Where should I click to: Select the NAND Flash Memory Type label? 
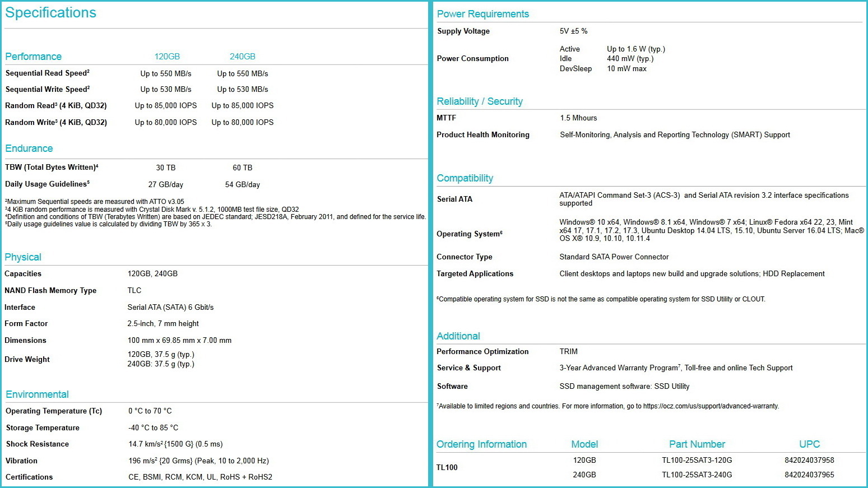point(50,290)
